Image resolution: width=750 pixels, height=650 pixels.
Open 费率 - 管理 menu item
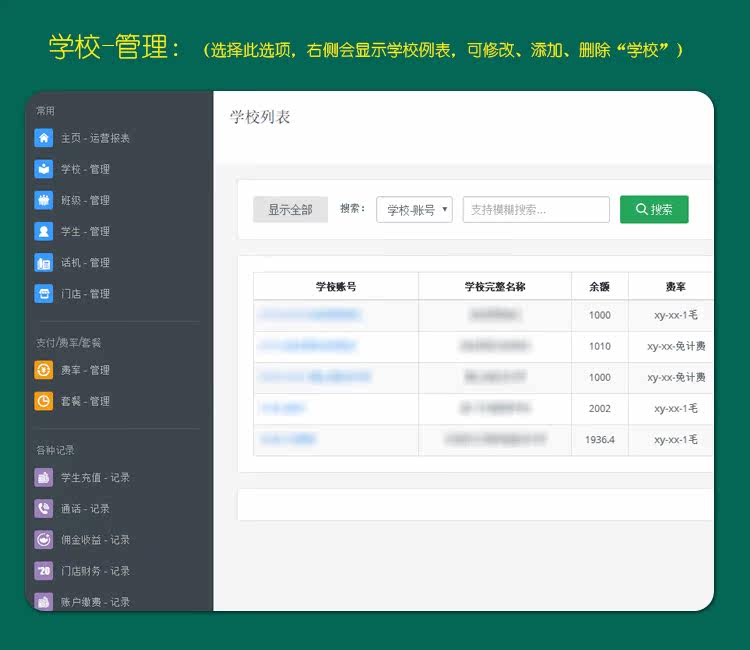pyautogui.click(x=85, y=370)
